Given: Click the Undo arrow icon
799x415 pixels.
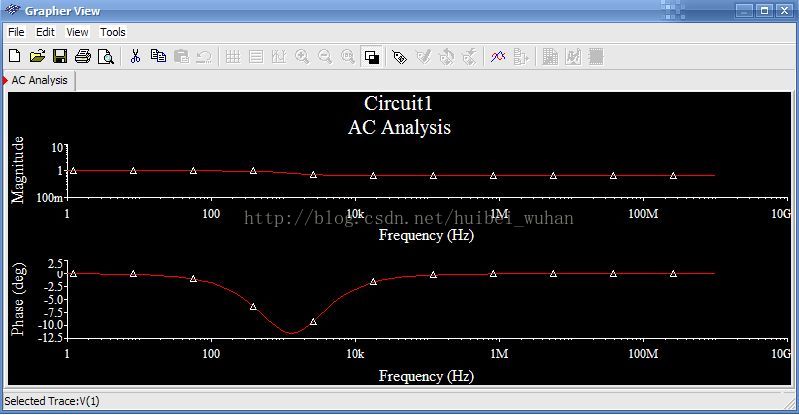Looking at the screenshot, I should 204,56.
